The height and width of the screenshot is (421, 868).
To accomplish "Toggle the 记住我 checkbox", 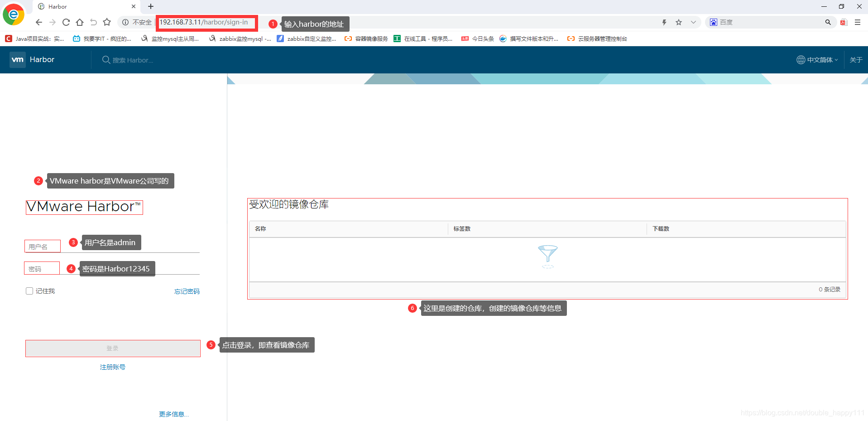I will tap(29, 291).
